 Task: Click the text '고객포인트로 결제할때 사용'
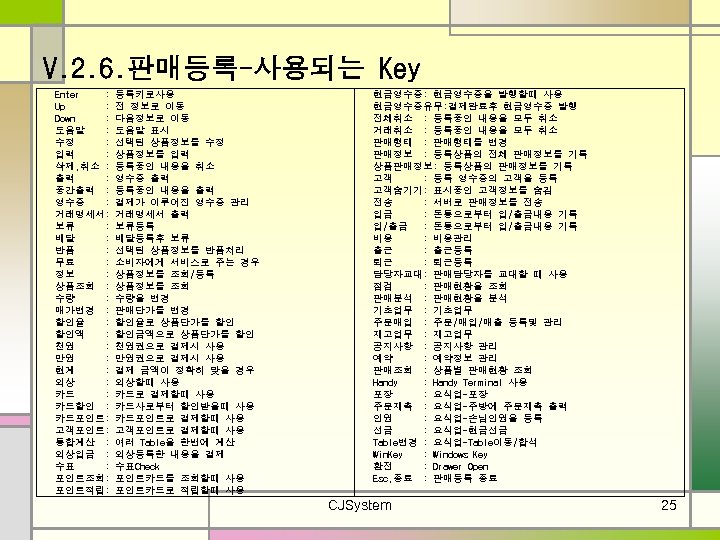180,430
